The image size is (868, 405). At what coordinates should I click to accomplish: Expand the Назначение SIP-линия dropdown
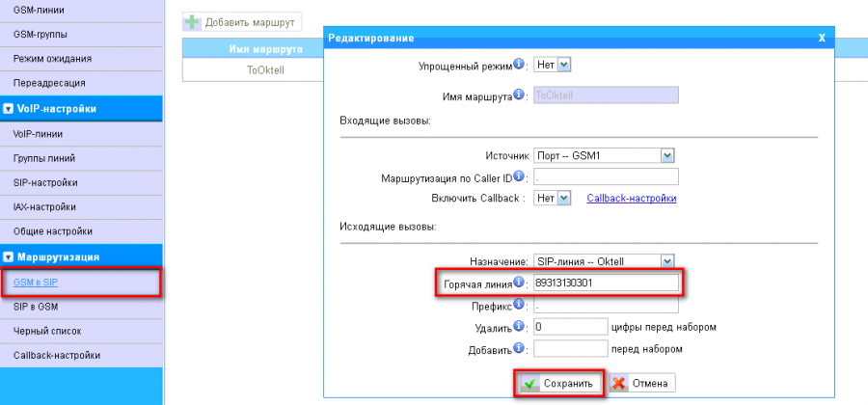tap(604, 261)
